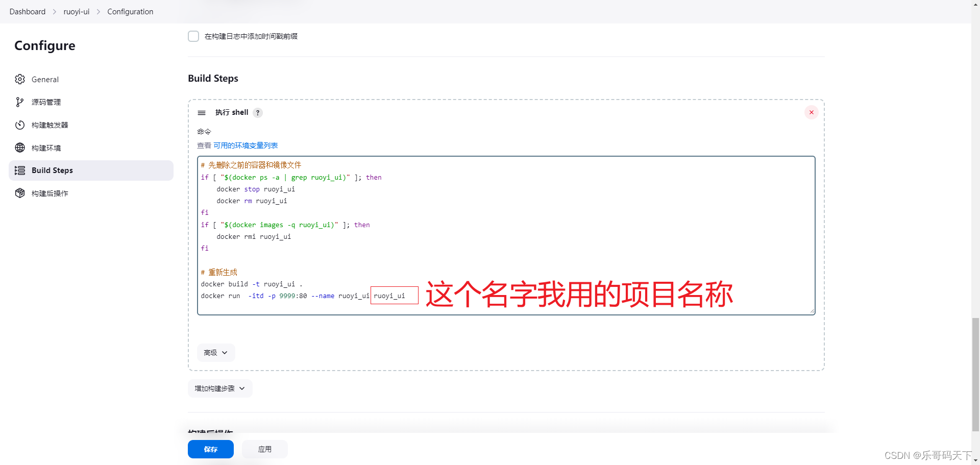The image size is (980, 465).
Task: Click the page vertical scrollbar thumb
Action: [x=975, y=375]
